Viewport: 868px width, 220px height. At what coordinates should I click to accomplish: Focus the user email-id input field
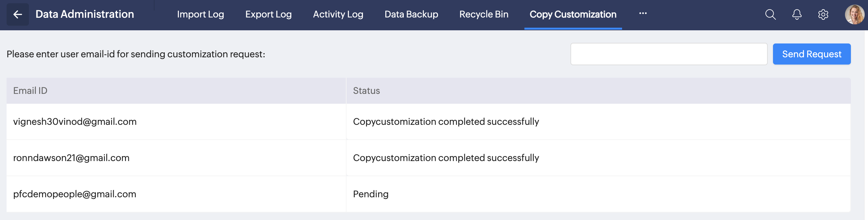coord(668,54)
